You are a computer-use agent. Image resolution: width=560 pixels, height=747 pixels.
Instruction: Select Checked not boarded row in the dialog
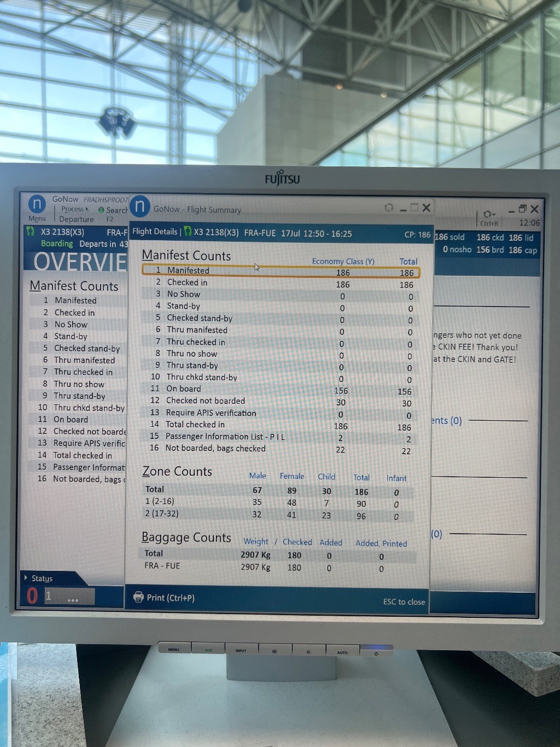tap(281, 401)
